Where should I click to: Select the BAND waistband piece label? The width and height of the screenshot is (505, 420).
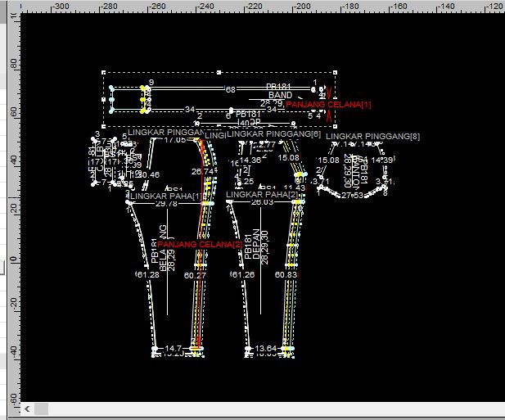pyautogui.click(x=280, y=95)
